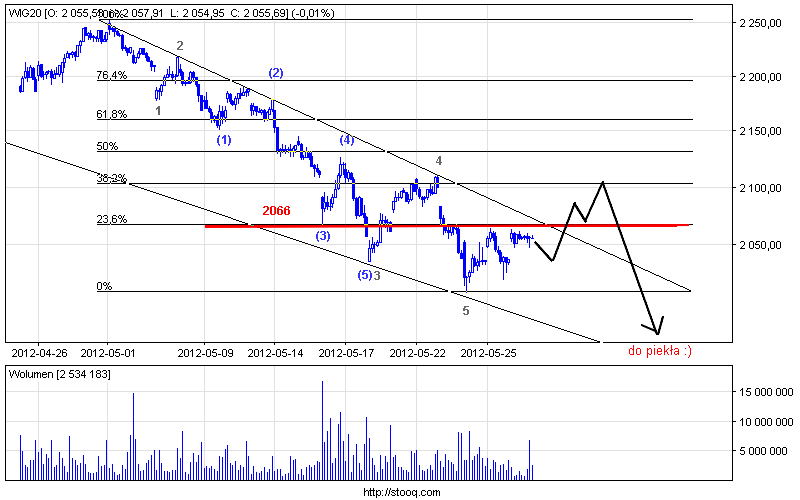
Task: Click the blue wave label (2)
Action: coord(276,73)
